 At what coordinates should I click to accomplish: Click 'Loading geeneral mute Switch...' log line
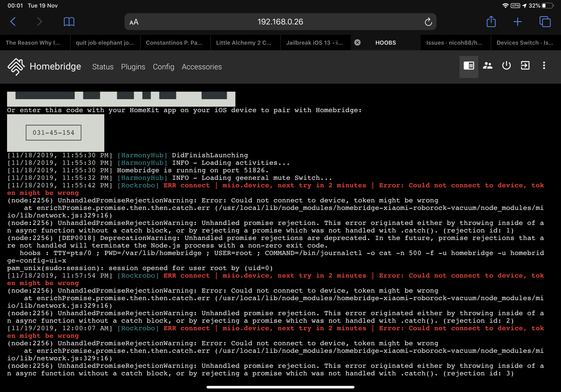170,178
